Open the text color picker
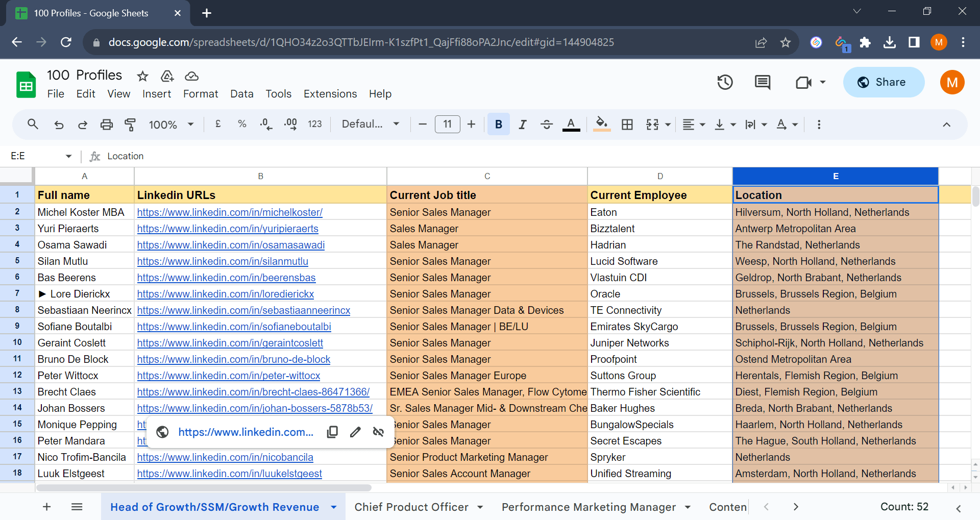 [571, 124]
